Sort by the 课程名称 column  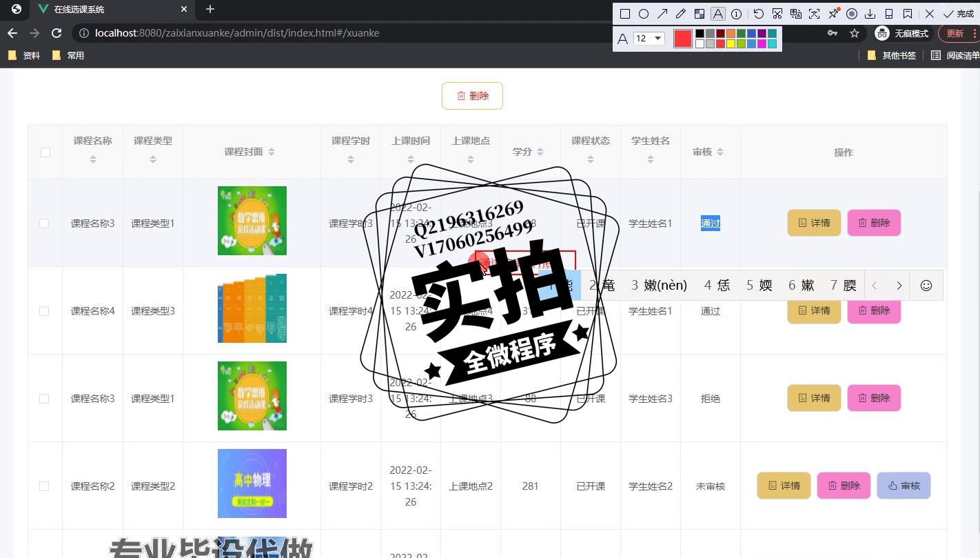pos(93,159)
